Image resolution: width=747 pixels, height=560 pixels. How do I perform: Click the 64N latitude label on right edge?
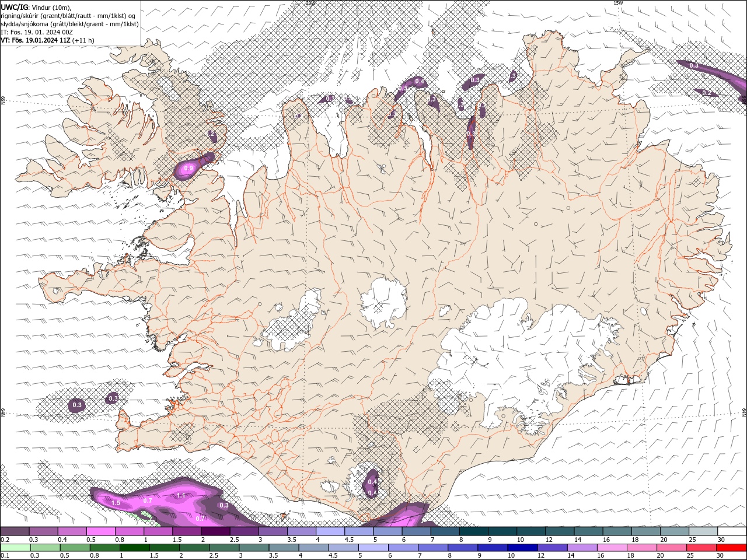744,412
